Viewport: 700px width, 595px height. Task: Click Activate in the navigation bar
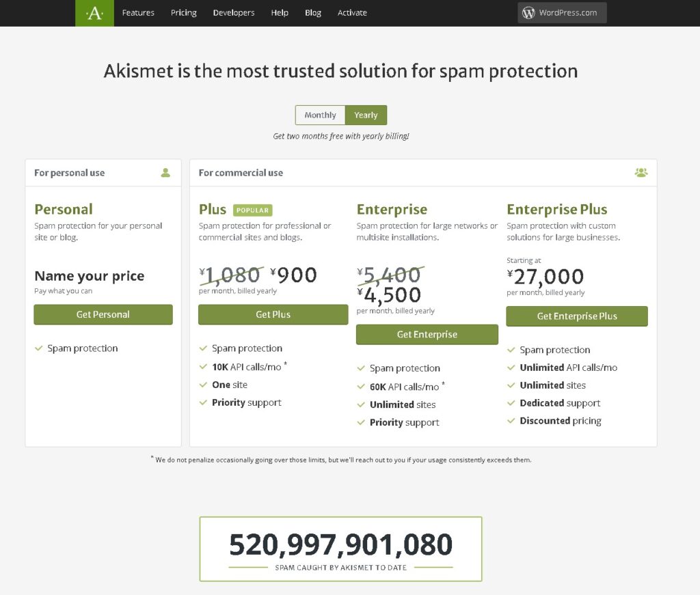pos(352,13)
